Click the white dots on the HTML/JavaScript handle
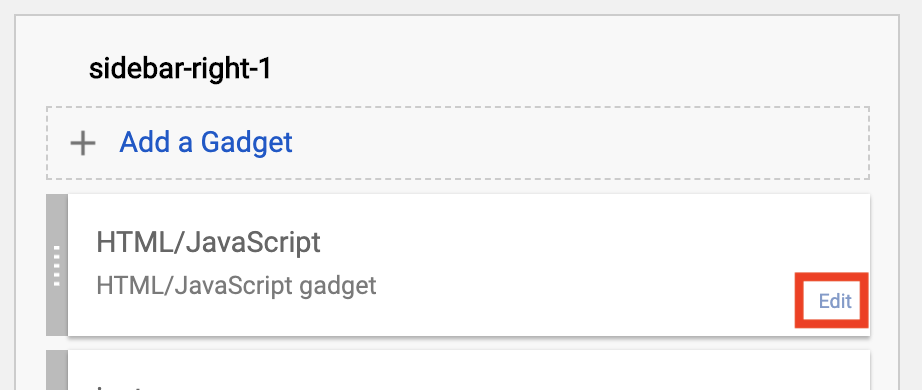The image size is (922, 390). (57, 266)
